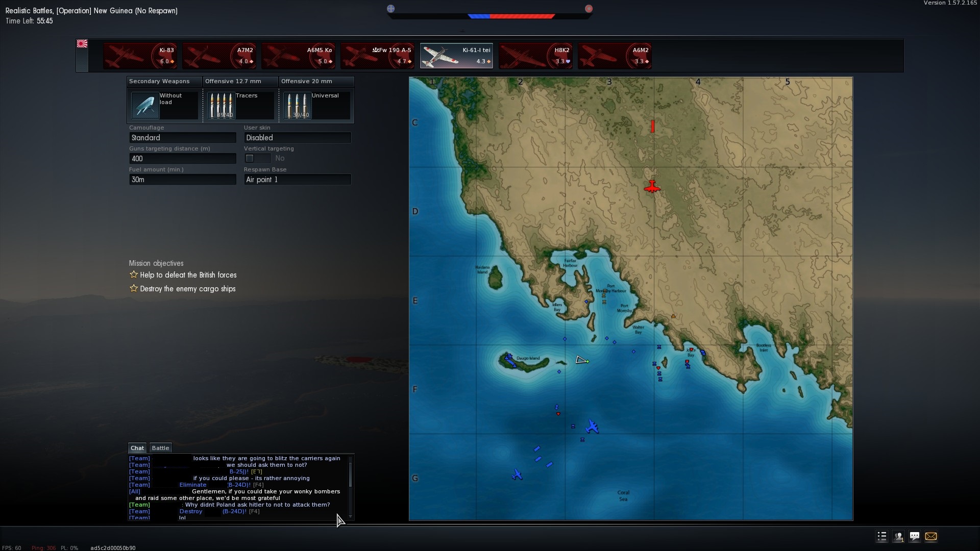Click the star beside 'Help to defeat'
The height and width of the screenshot is (551, 980).
pos(134,274)
